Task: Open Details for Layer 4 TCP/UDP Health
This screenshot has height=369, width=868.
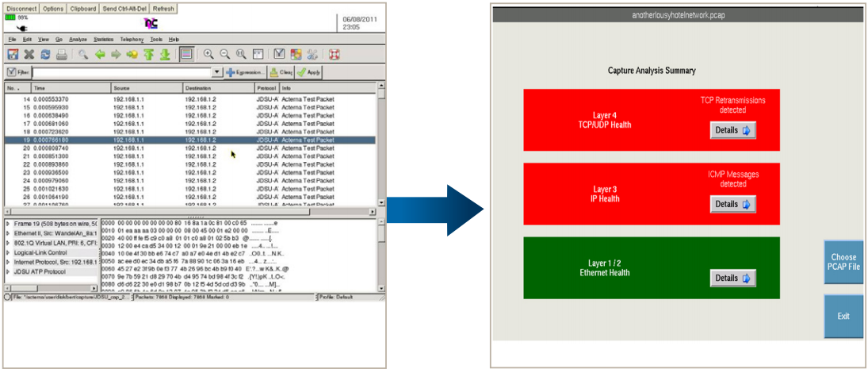Action: click(733, 130)
